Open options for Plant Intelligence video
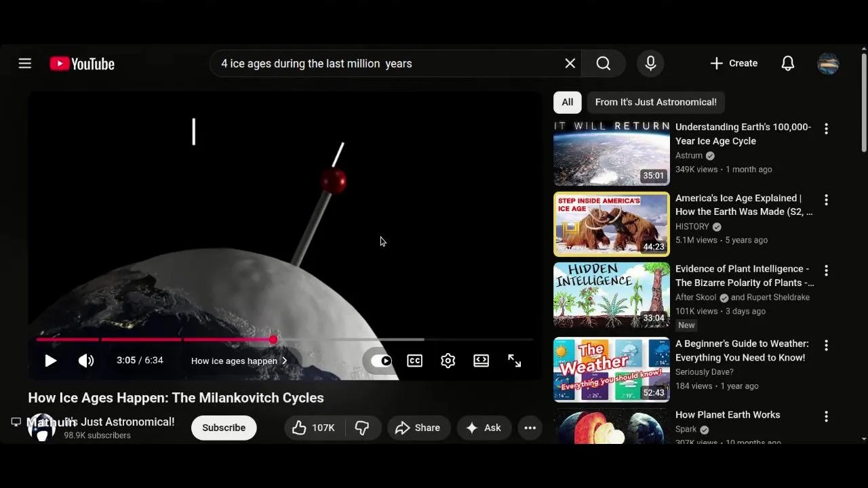The height and width of the screenshot is (488, 868). point(826,270)
